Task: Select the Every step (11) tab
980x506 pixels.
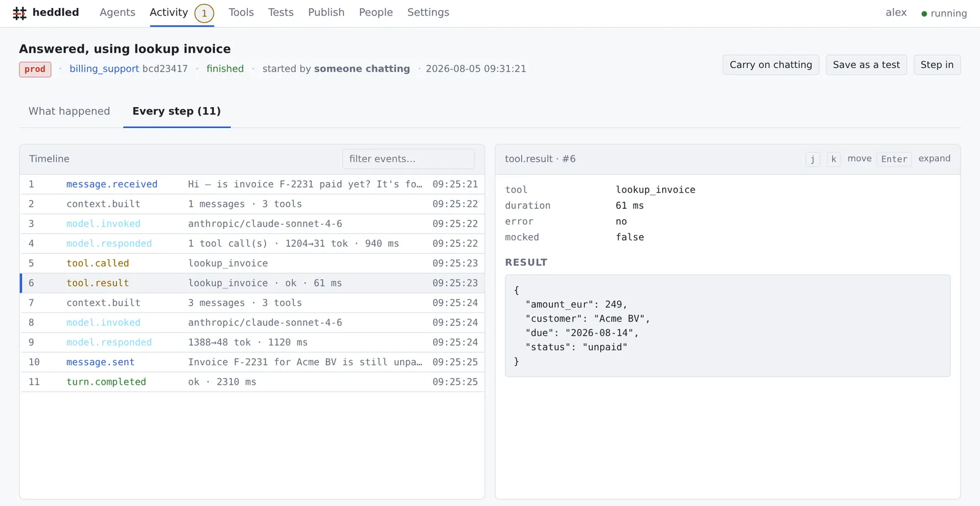Action: coord(176,111)
